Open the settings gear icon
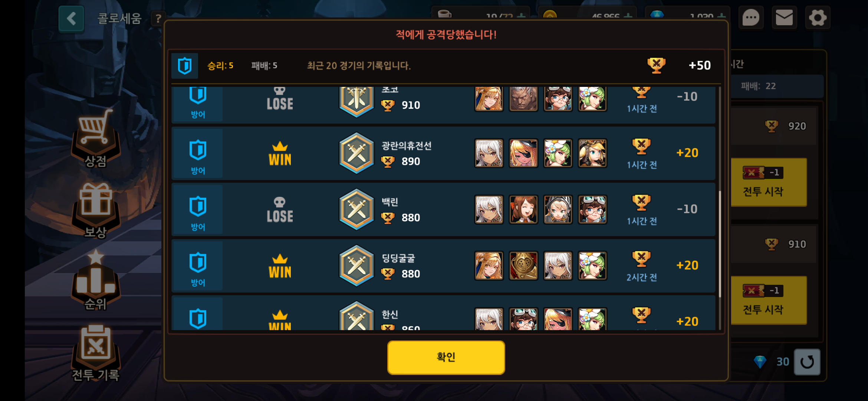 pos(818,17)
